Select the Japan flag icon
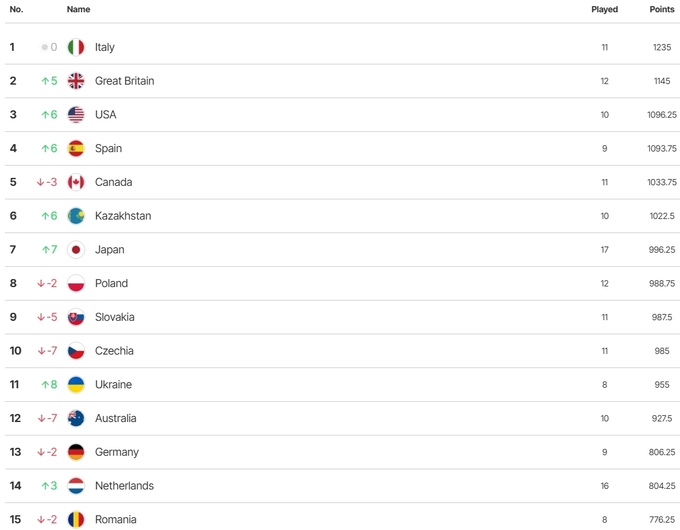Screen dimensions: 680x530 tap(76, 250)
